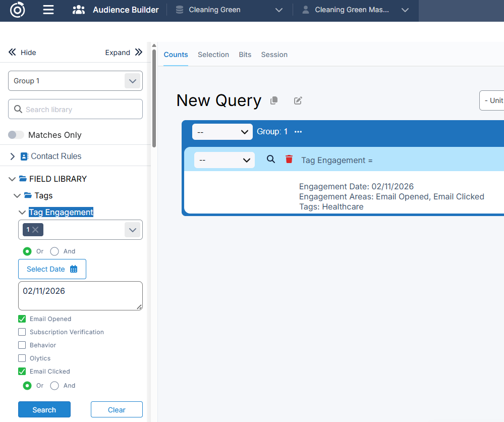Click the copy query icon
Screen dimensions: 504x422
tap(274, 100)
